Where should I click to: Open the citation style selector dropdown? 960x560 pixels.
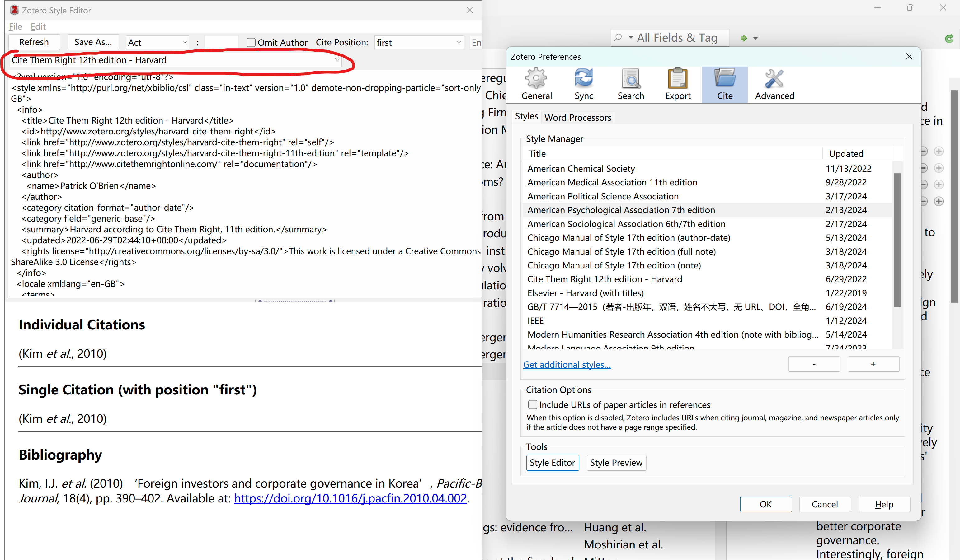coord(175,60)
